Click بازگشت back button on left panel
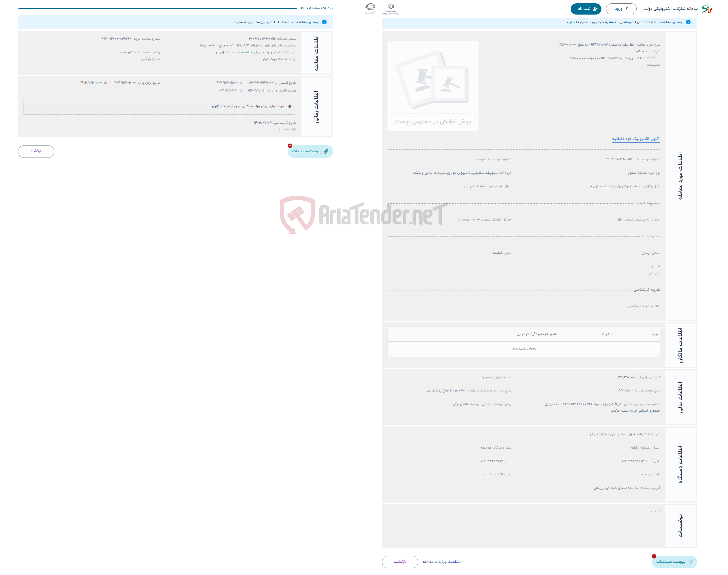 click(x=36, y=151)
